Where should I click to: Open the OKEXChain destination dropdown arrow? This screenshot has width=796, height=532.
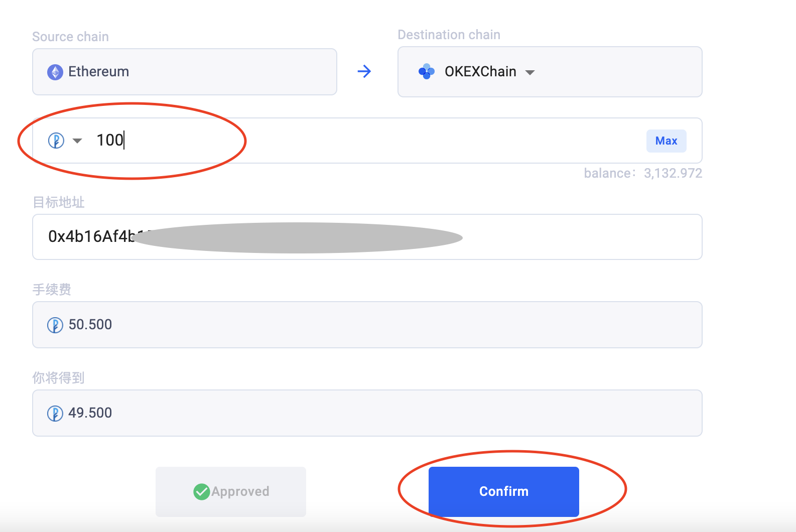click(x=530, y=73)
